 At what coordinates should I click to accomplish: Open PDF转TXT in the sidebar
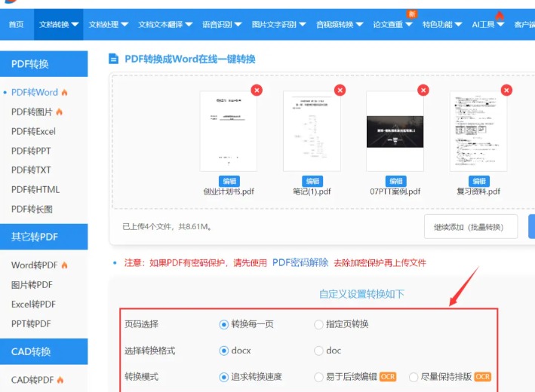(x=31, y=170)
